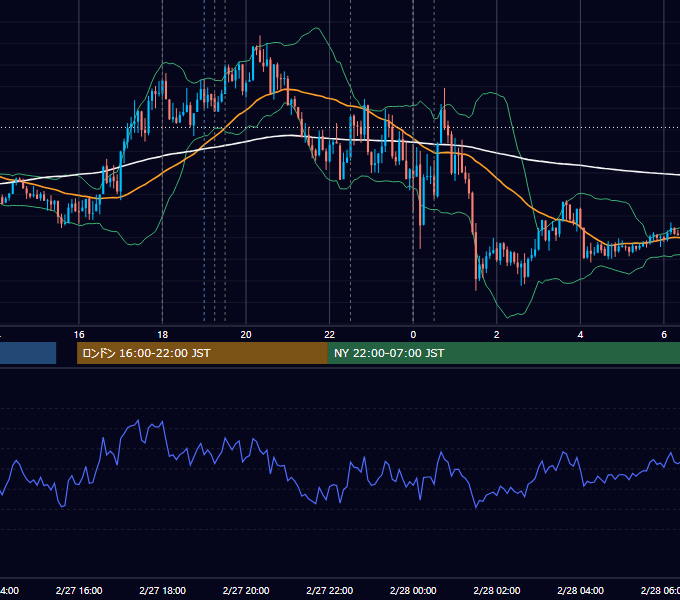Click the 2/27 16:00 date label
Image resolution: width=680 pixels, height=600 pixels.
click(x=79, y=590)
